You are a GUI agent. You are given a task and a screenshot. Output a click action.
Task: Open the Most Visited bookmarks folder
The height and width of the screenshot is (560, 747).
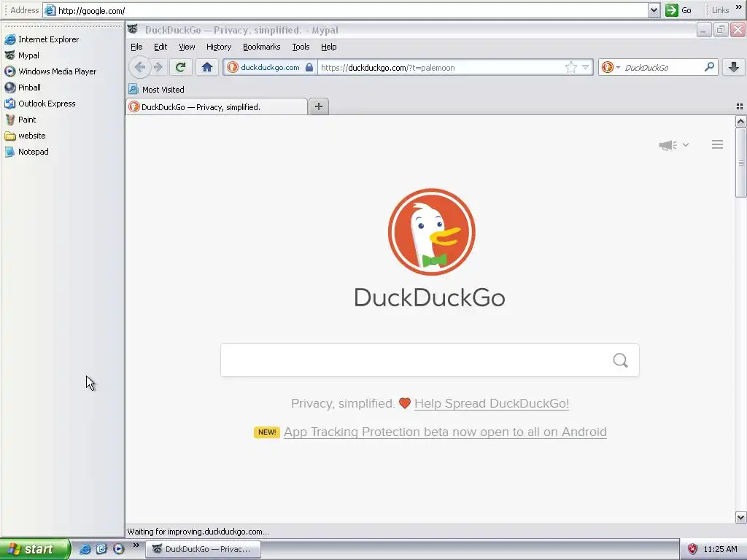[156, 90]
